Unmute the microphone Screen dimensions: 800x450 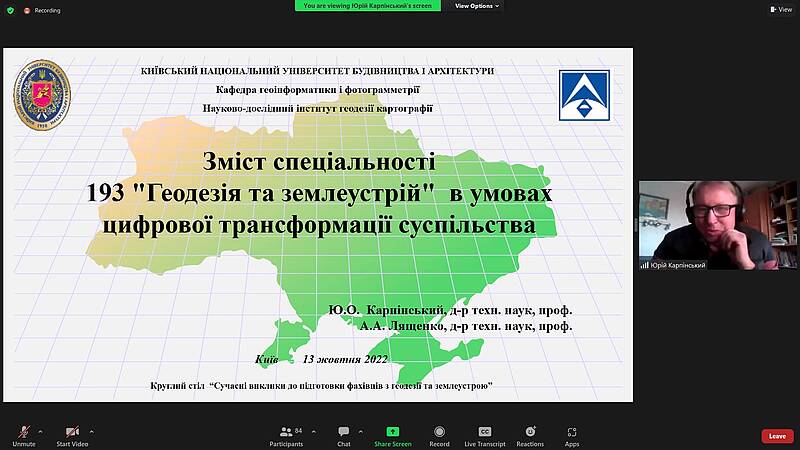24,436
